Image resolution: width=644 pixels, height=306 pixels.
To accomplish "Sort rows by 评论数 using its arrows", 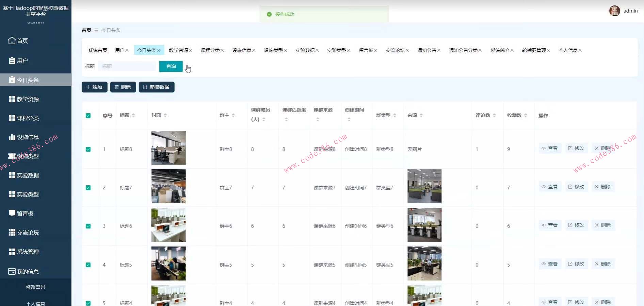I will point(494,115).
